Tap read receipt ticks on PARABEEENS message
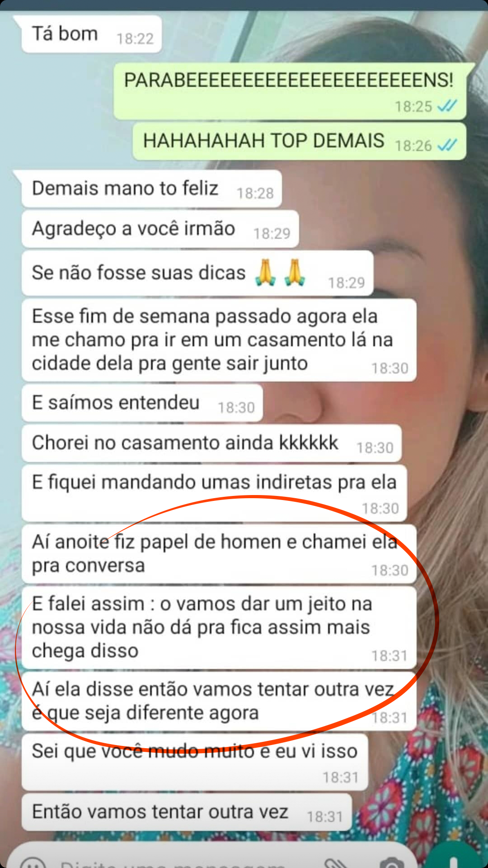Screen dimensions: 488x868 click(447, 106)
